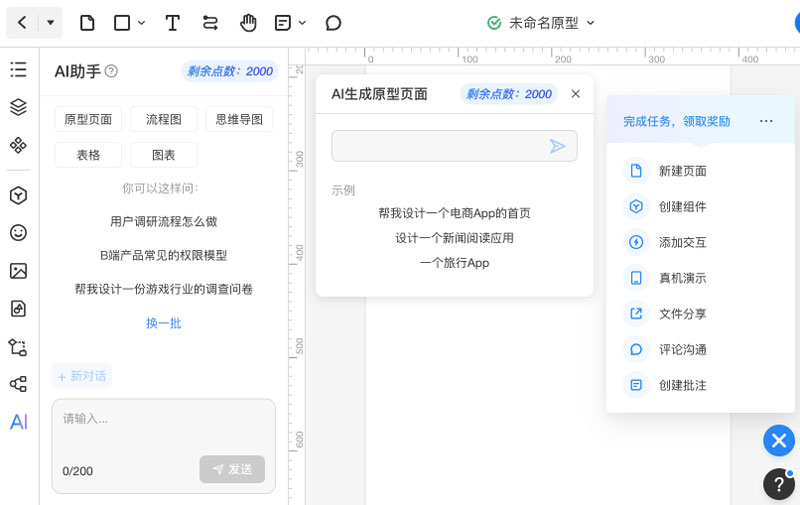Expand the rectangle shape dropdown arrow
Image resolution: width=800 pixels, height=505 pixels.
pos(141,22)
